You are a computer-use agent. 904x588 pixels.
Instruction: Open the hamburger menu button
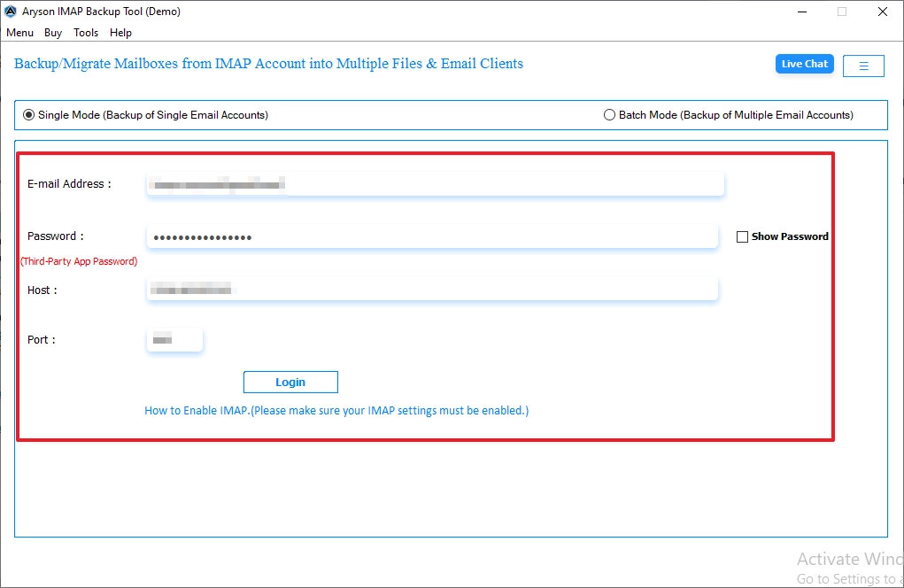click(x=863, y=66)
